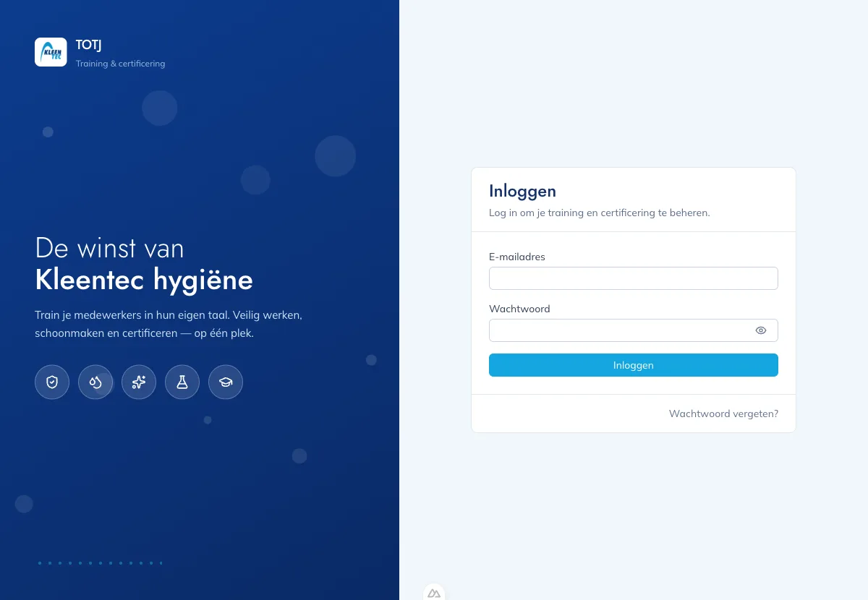
Task: Click the sparkles icon
Action: (x=139, y=382)
